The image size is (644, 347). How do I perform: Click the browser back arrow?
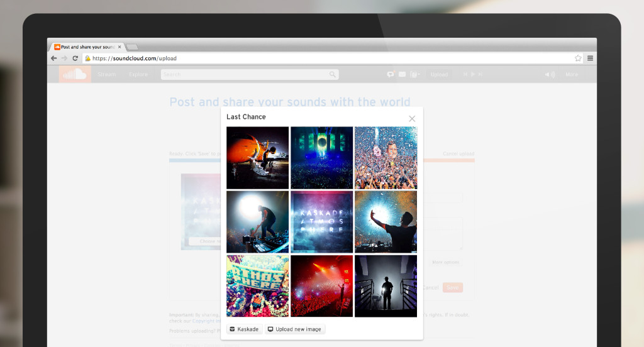[x=54, y=58]
